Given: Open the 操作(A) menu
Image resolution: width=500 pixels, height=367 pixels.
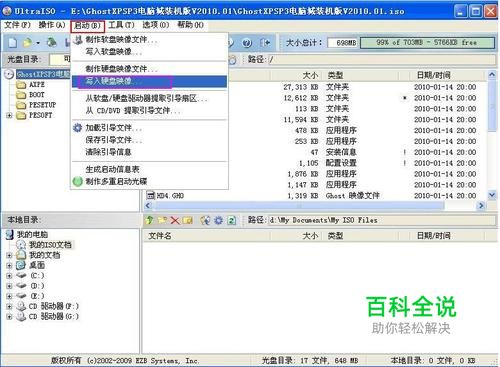Looking at the screenshot, I should pyautogui.click(x=52, y=25).
